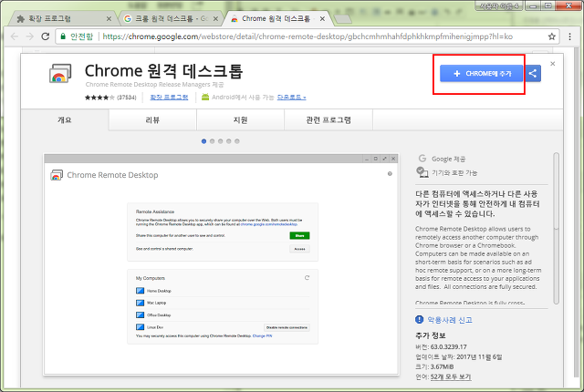Click the Chrome Web Store favicon on active tab
This screenshot has width=584, height=392.
[235, 19]
